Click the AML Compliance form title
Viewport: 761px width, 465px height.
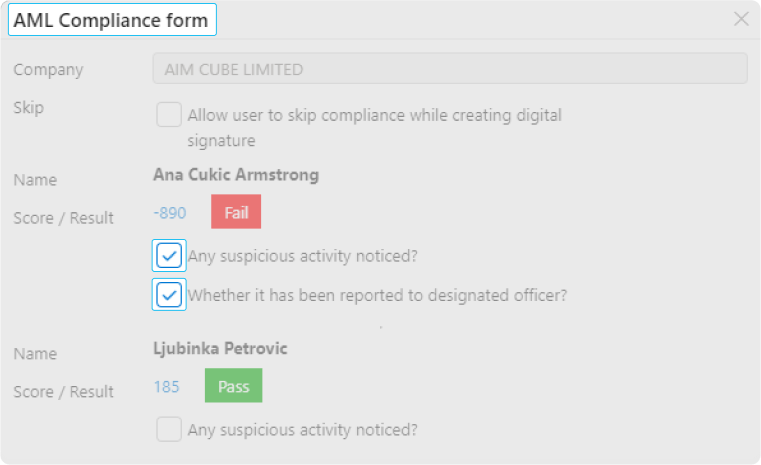pos(112,20)
